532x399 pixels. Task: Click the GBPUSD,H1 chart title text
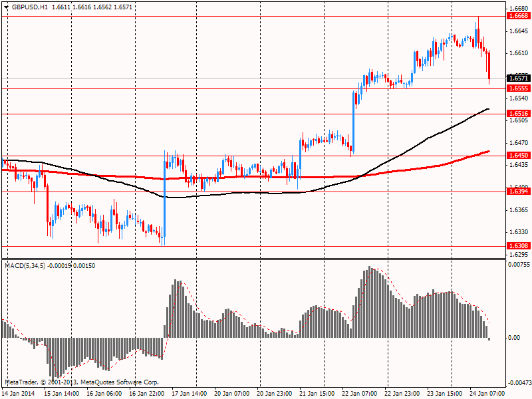tap(29, 7)
